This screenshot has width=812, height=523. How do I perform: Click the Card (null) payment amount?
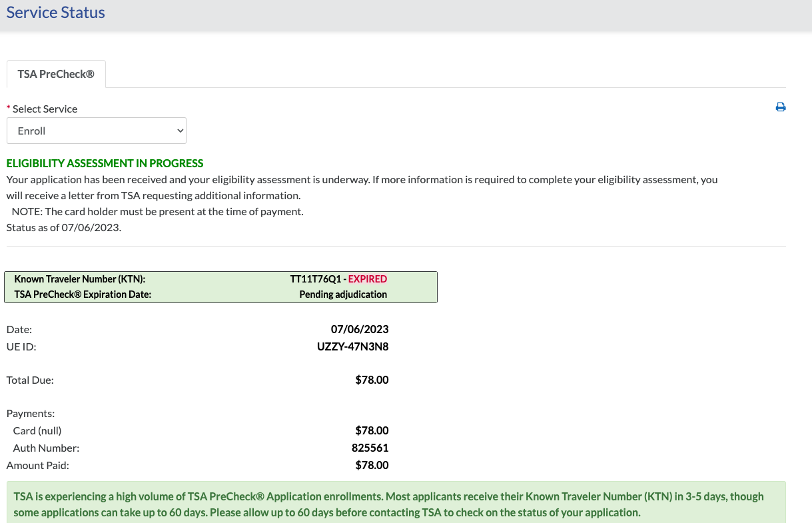point(372,431)
